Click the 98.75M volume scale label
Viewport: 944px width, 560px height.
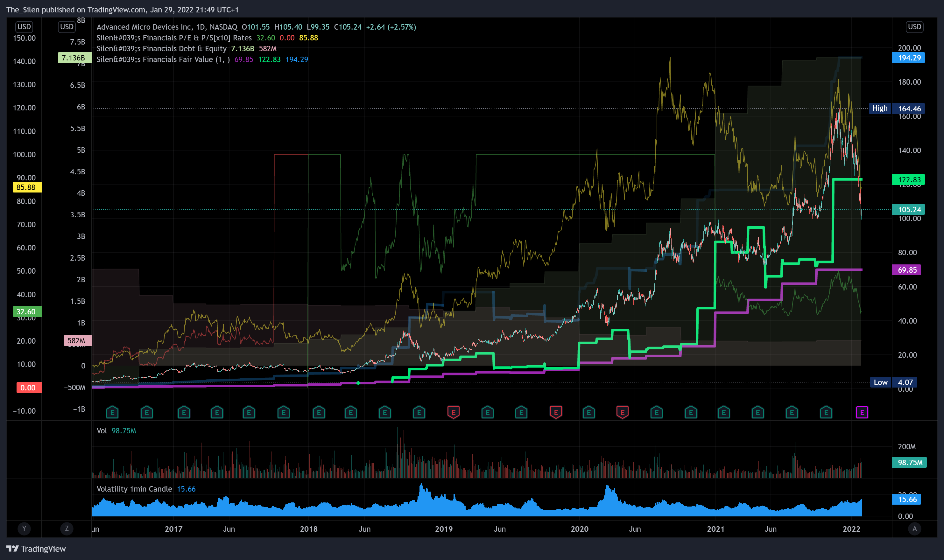(x=909, y=462)
